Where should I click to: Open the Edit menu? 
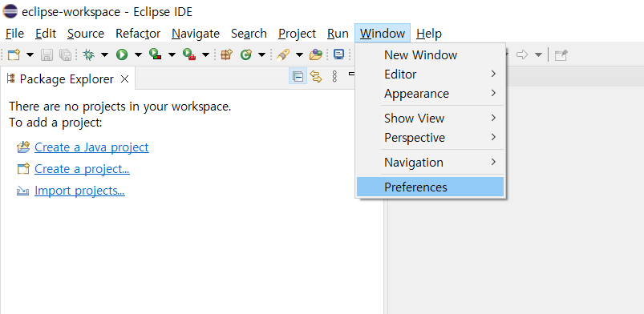pos(46,34)
